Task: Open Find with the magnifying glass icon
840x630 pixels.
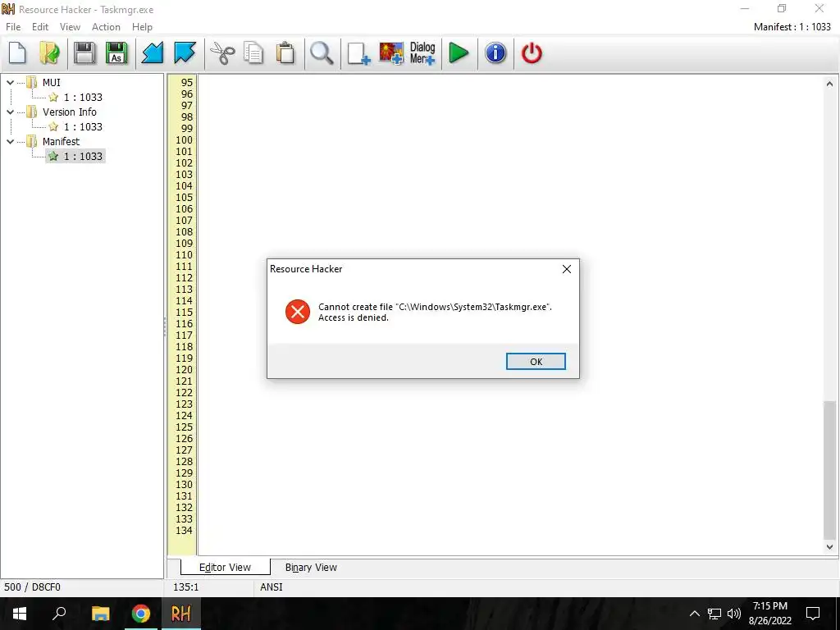Action: 322,53
